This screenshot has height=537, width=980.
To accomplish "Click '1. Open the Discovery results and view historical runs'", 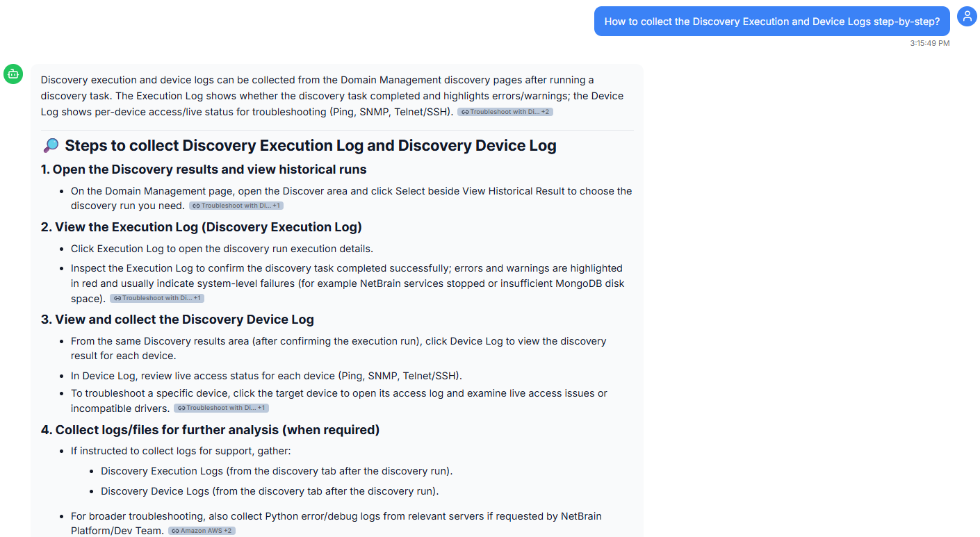I will (x=204, y=170).
